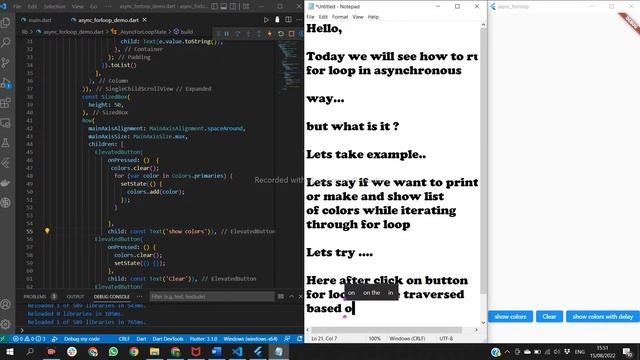Close the async_forloop_demo.dart tab
The height and width of the screenshot is (360, 640).
pos(144,20)
